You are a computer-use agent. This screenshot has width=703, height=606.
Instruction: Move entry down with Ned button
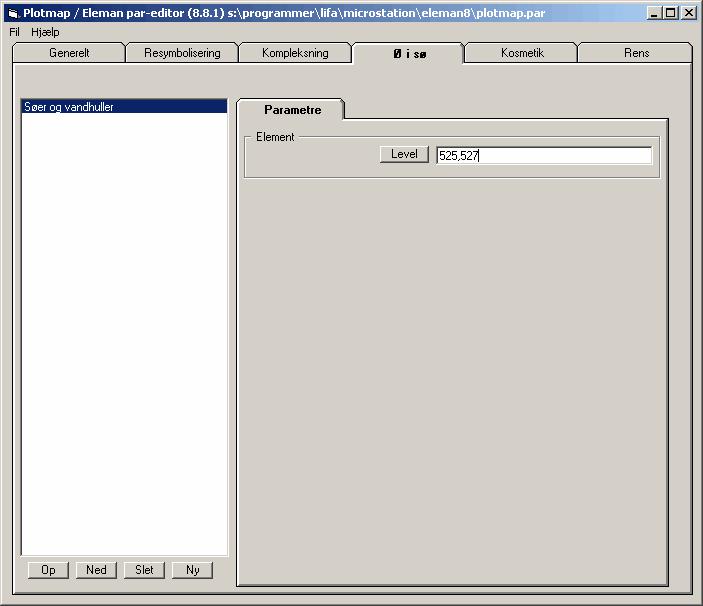click(96, 570)
